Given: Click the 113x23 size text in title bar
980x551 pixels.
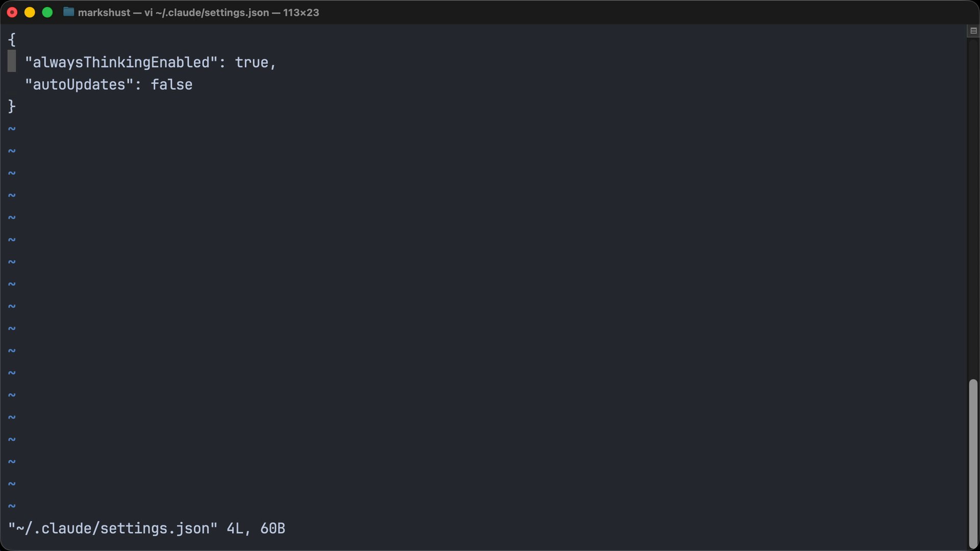Looking at the screenshot, I should pos(301,12).
